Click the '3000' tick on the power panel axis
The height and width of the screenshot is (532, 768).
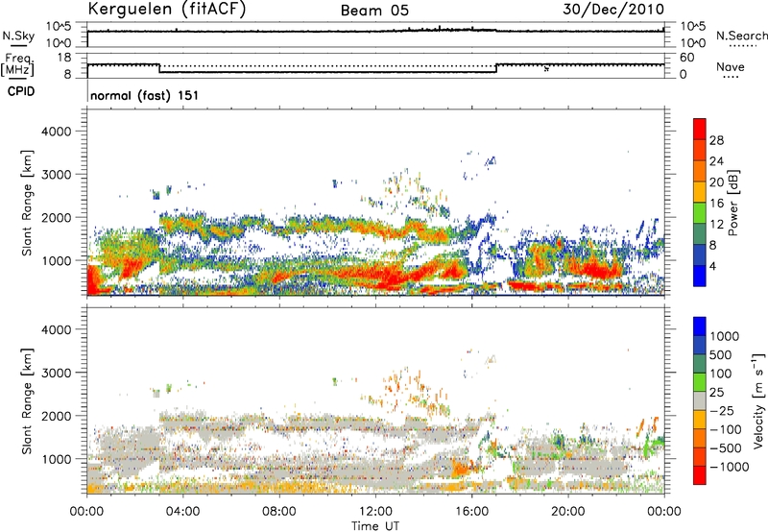(x=56, y=175)
